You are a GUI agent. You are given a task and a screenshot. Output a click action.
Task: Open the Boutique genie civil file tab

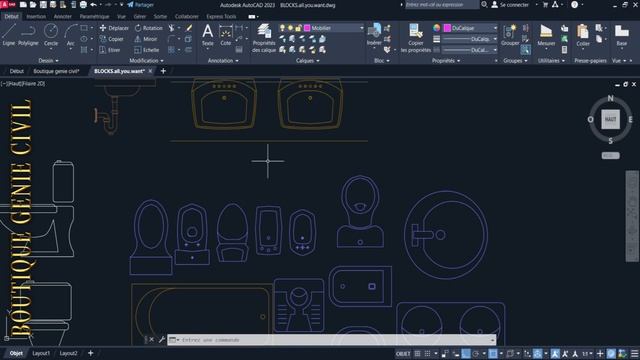tap(56, 71)
